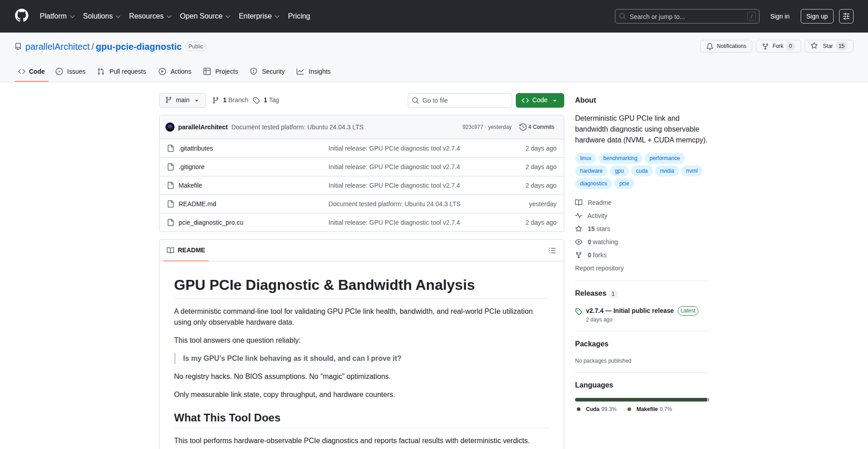The image size is (868, 449).
Task: Open the README outline list icon
Action: pyautogui.click(x=552, y=250)
